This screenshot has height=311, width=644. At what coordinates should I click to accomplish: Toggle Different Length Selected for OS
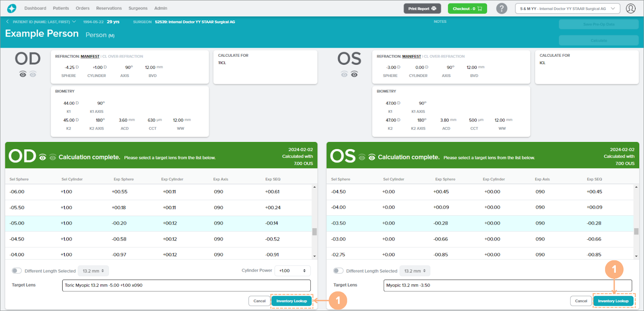click(338, 271)
